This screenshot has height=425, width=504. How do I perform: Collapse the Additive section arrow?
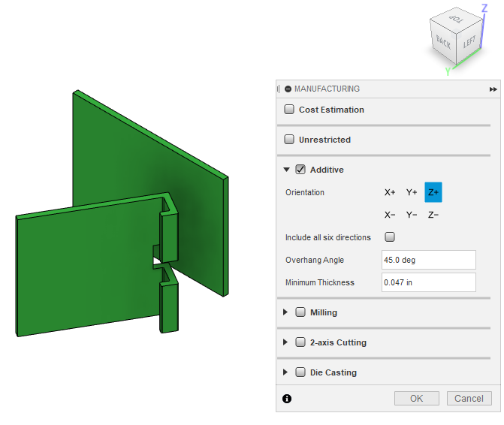pyautogui.click(x=286, y=170)
